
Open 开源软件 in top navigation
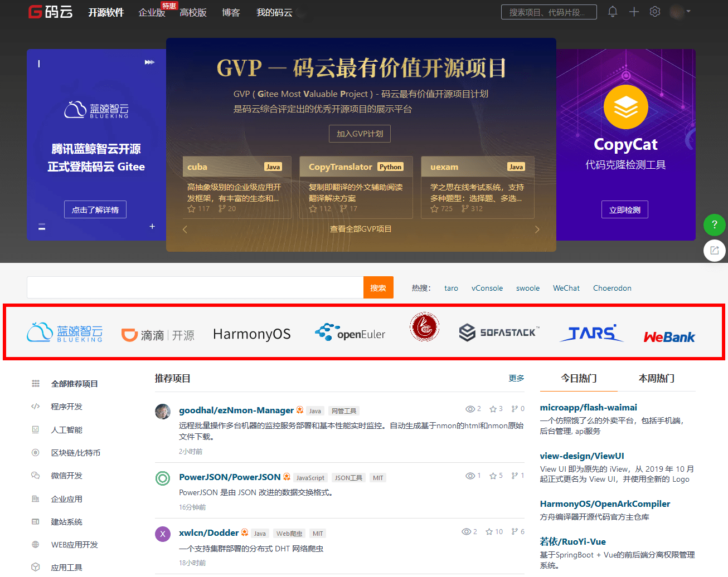pyautogui.click(x=106, y=12)
